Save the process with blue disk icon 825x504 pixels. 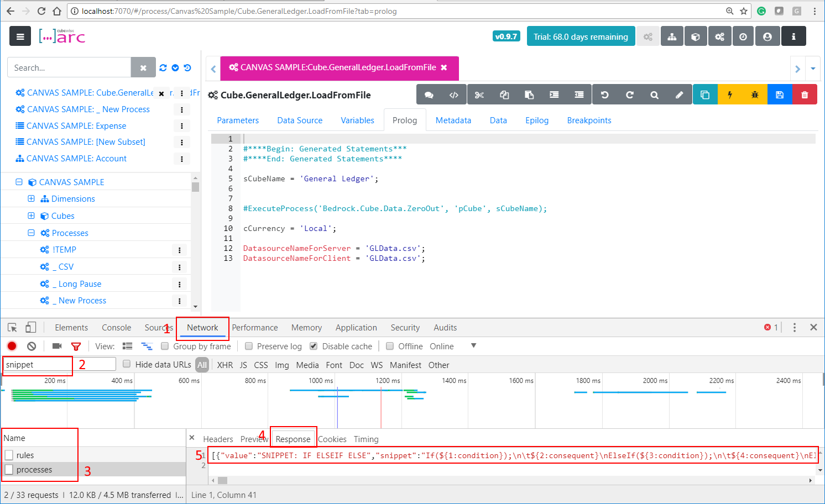(x=780, y=95)
